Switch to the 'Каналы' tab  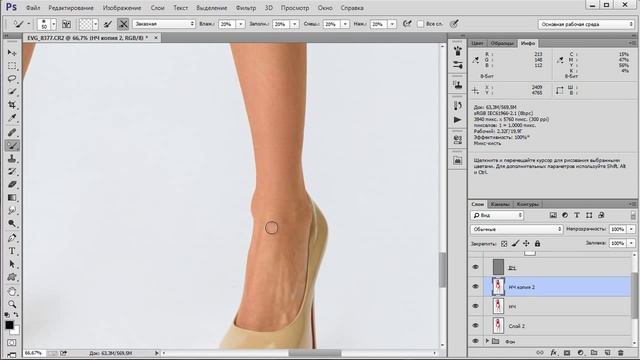click(x=500, y=204)
